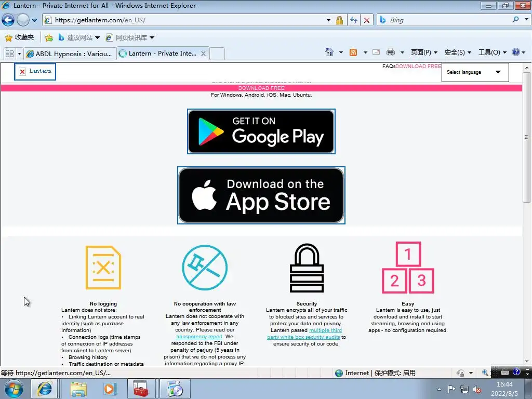The image size is (532, 399).
Task: Open search provider dropdown arrow
Action: (x=526, y=20)
